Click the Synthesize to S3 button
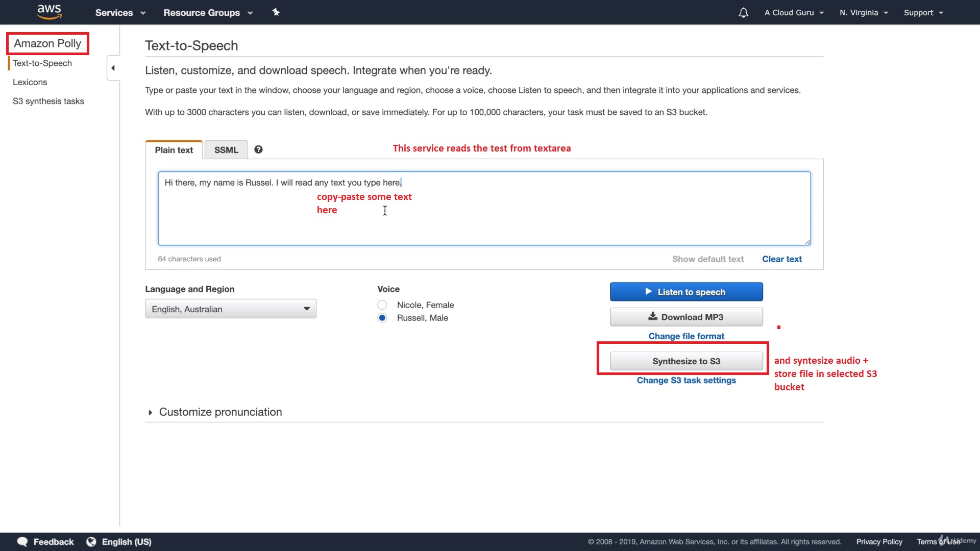Viewport: 980px width, 551px height. pyautogui.click(x=686, y=361)
